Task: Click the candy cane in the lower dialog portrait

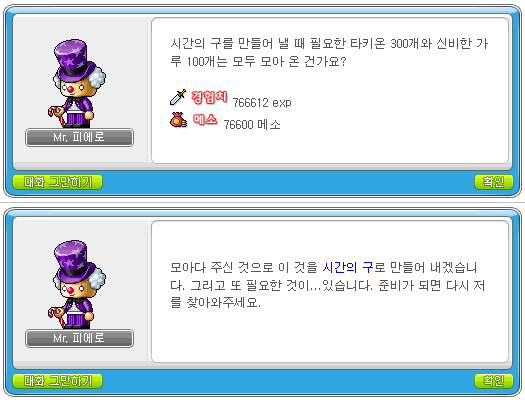Action: click(x=56, y=316)
